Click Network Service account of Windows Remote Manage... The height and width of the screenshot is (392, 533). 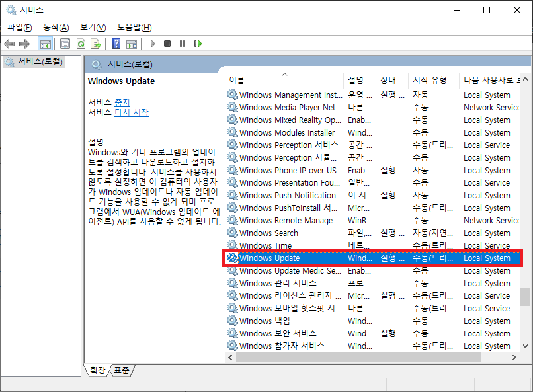coord(491,220)
